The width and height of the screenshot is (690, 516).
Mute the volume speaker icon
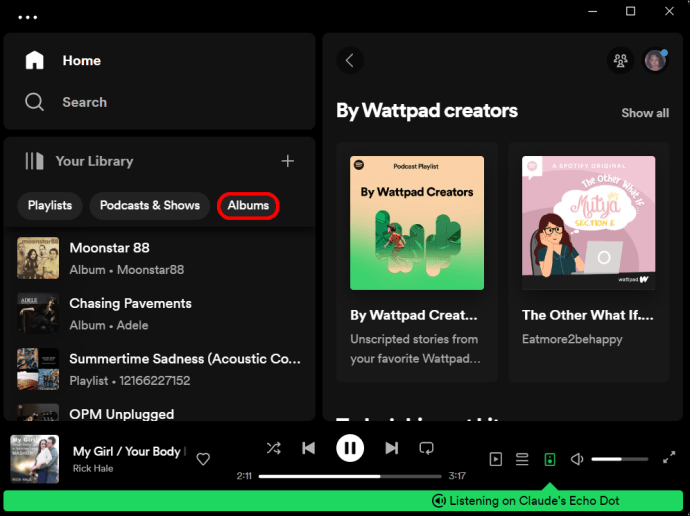(x=577, y=459)
